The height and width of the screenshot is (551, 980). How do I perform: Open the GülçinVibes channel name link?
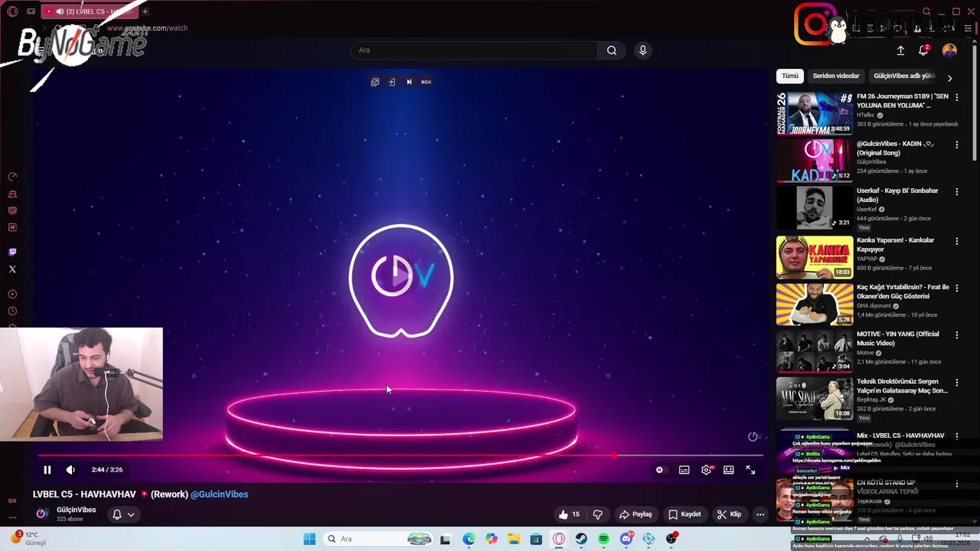76,510
